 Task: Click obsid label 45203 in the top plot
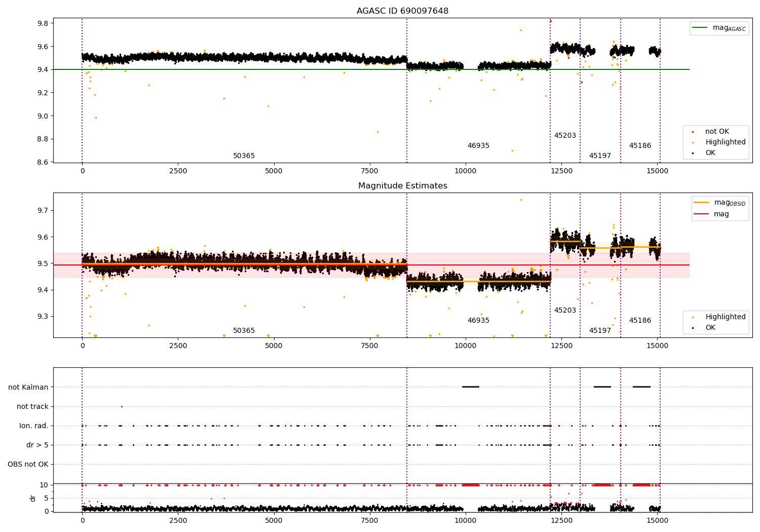point(565,135)
